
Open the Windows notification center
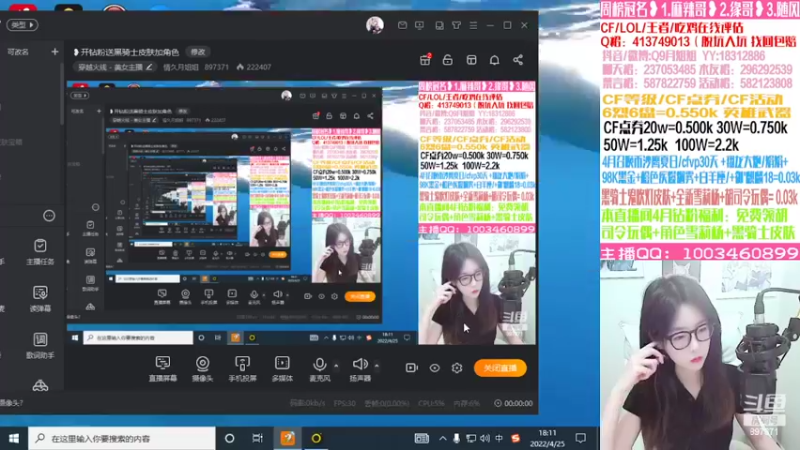[581, 438]
